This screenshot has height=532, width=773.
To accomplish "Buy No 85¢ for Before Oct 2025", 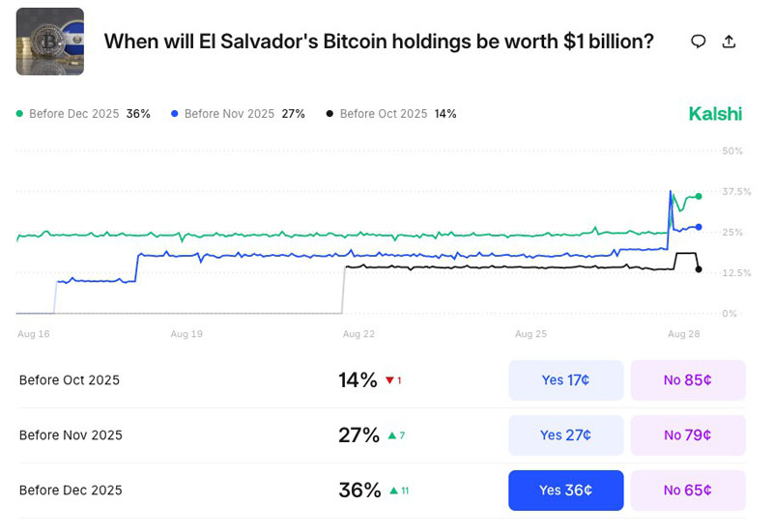I will 687,380.
